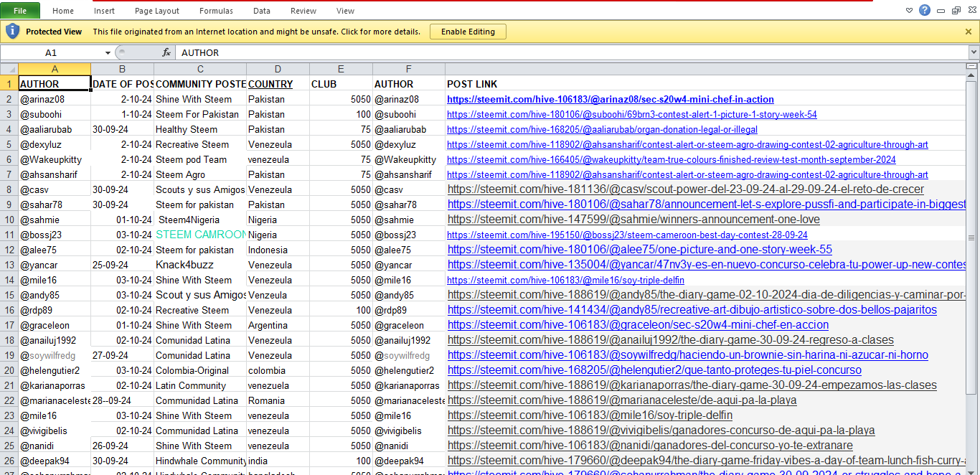Switch to the Formulas tab

click(x=216, y=11)
